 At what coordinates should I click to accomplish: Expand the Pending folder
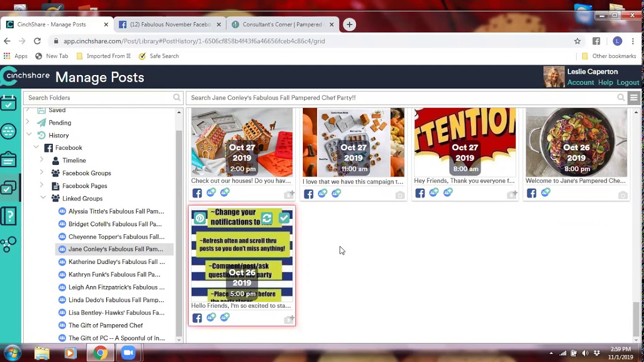pos(28,122)
